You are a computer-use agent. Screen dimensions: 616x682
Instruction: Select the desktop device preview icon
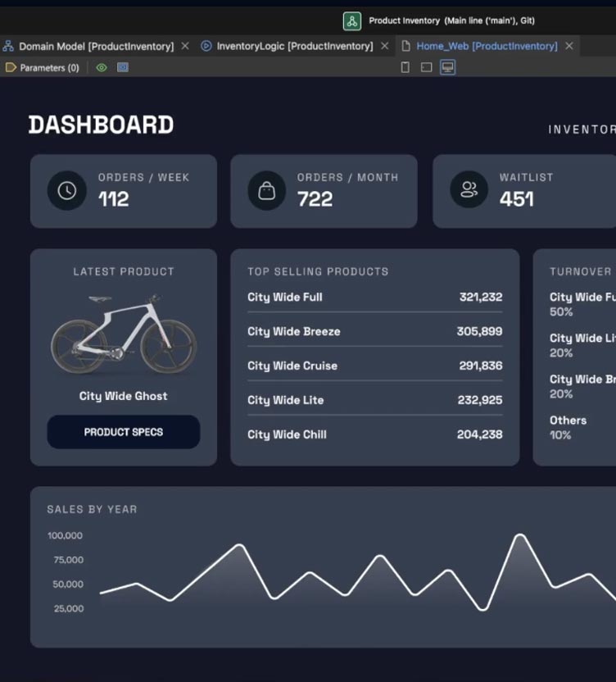(x=447, y=67)
